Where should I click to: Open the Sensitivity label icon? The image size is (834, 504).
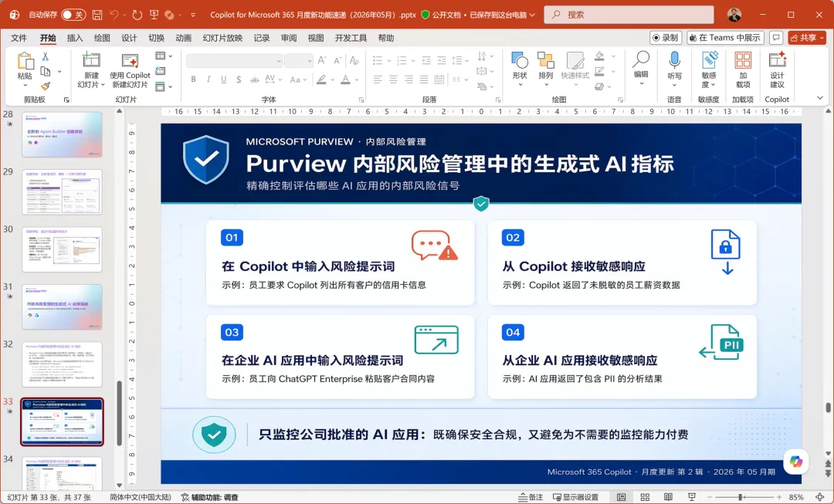(x=709, y=60)
